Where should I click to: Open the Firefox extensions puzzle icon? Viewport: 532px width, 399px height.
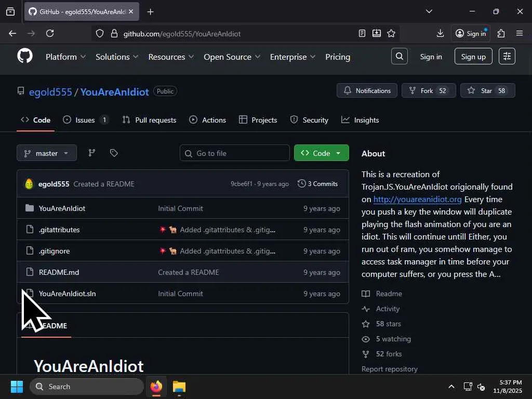(x=501, y=33)
